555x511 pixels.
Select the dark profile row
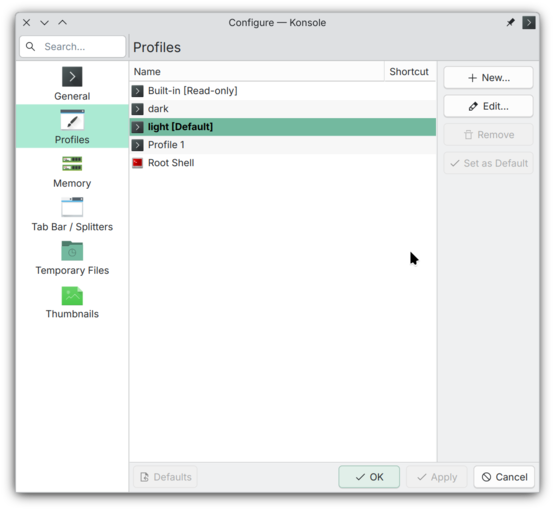[283, 109]
